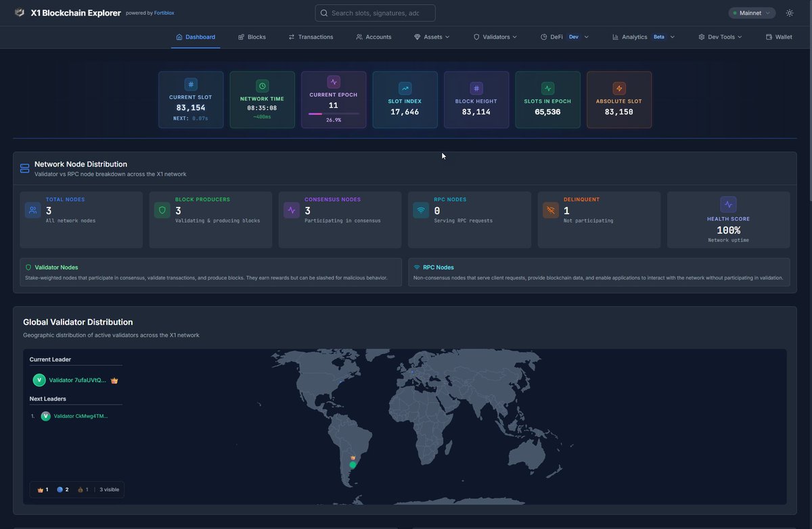The height and width of the screenshot is (529, 812).
Task: Click the Network Time clock icon
Action: [262, 86]
